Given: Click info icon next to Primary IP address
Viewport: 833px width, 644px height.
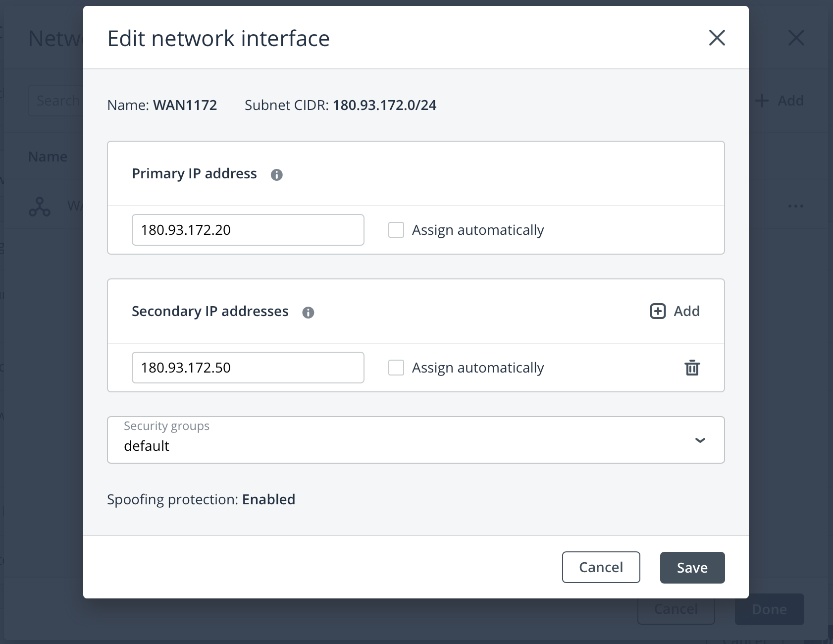Looking at the screenshot, I should [x=277, y=174].
